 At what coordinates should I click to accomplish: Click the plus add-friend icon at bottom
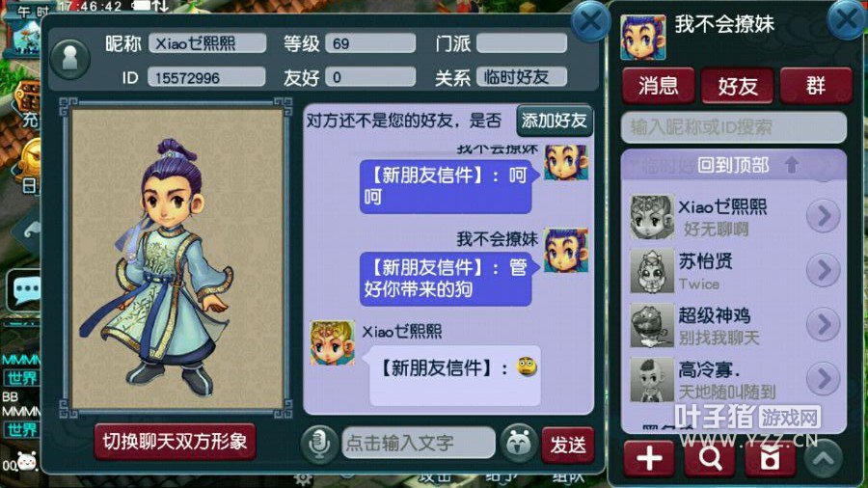pyautogui.click(x=649, y=459)
